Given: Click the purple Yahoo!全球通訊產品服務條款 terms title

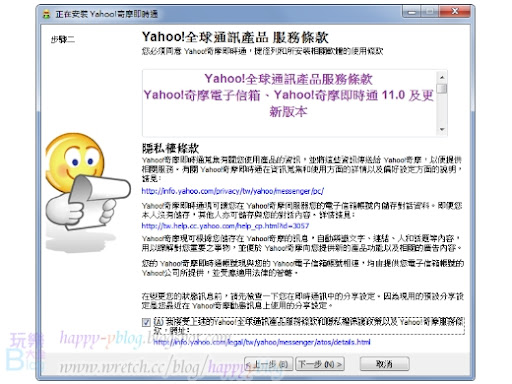Looking at the screenshot, I should (x=289, y=79).
